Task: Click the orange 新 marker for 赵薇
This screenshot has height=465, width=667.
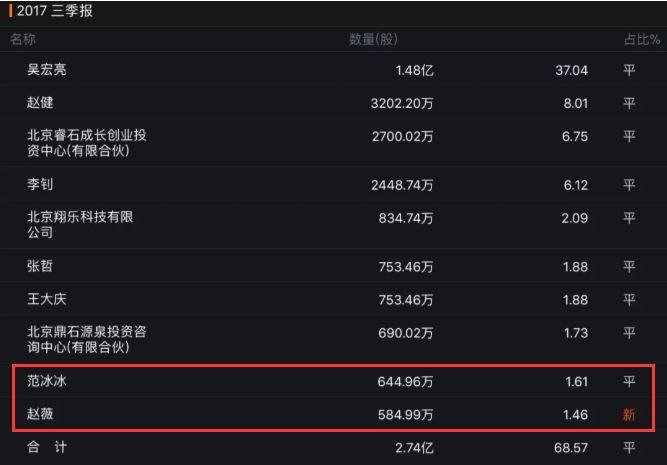Action: [629, 413]
